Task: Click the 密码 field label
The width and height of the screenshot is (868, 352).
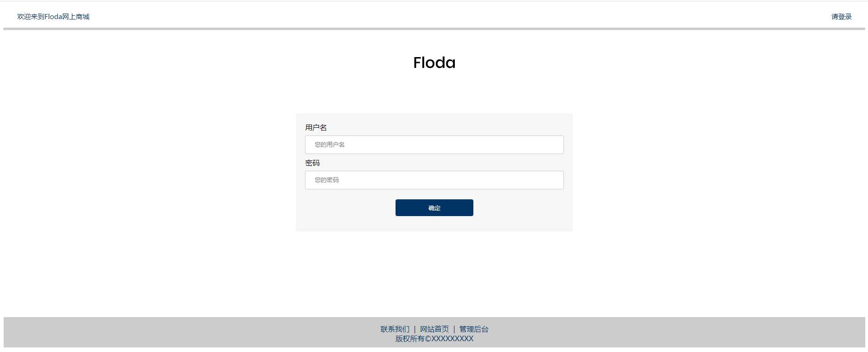Action: click(x=312, y=163)
